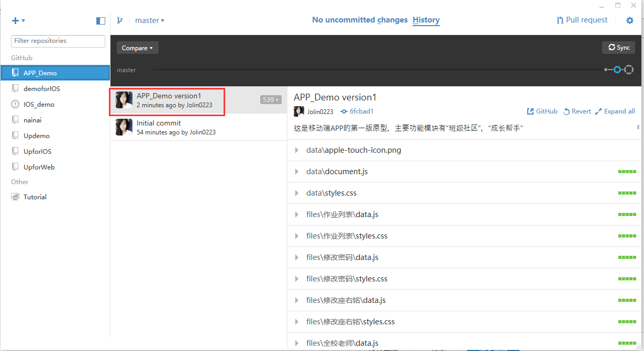
Task: Open settings gear icon
Action: pyautogui.click(x=630, y=20)
